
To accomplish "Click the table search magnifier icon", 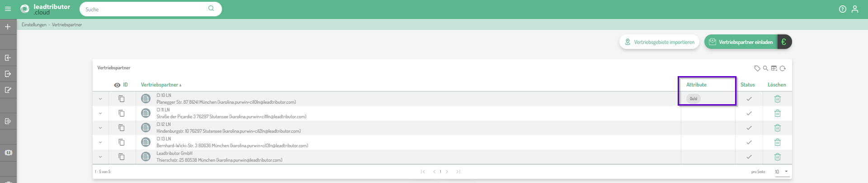I will [x=765, y=68].
